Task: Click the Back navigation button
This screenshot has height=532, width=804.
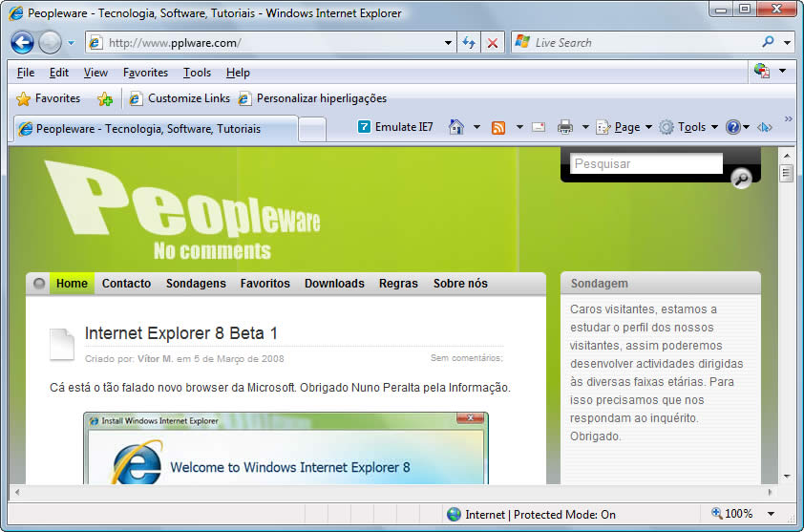Action: (x=22, y=42)
